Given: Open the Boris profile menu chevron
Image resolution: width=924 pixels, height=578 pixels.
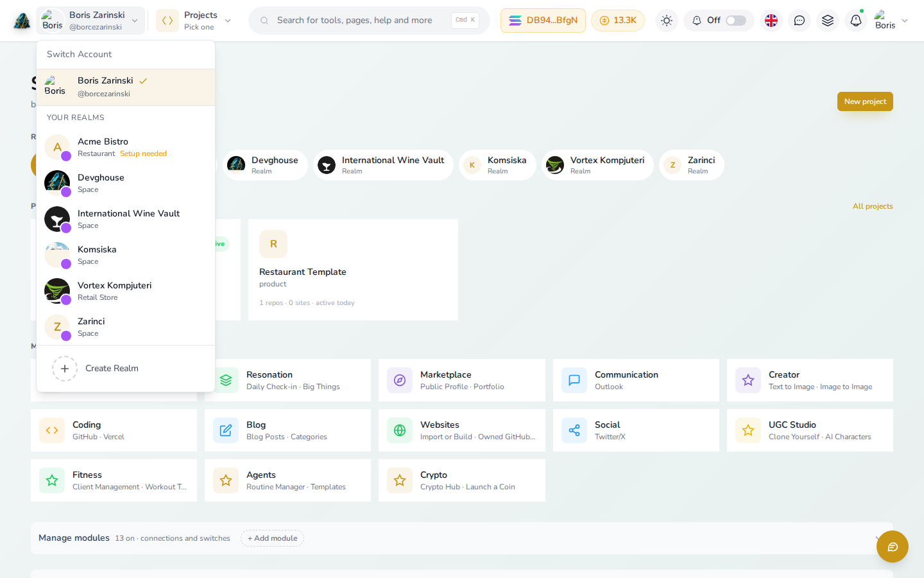Looking at the screenshot, I should [x=905, y=21].
